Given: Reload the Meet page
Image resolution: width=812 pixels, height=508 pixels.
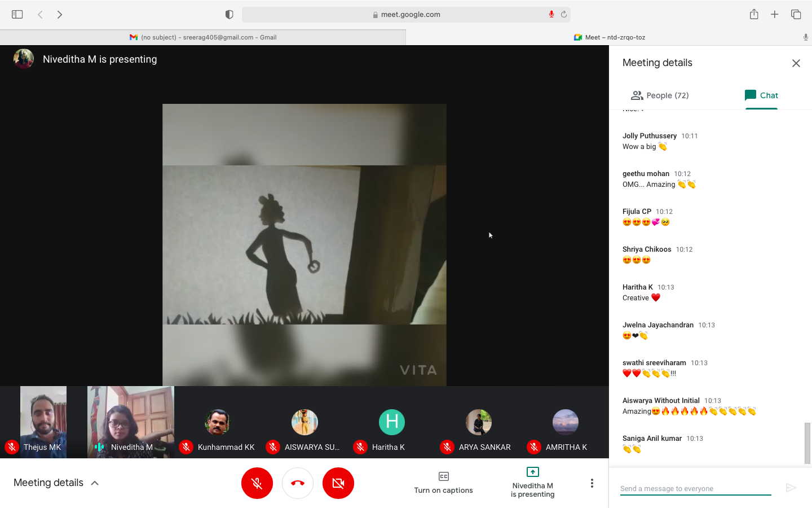Looking at the screenshot, I should [563, 15].
